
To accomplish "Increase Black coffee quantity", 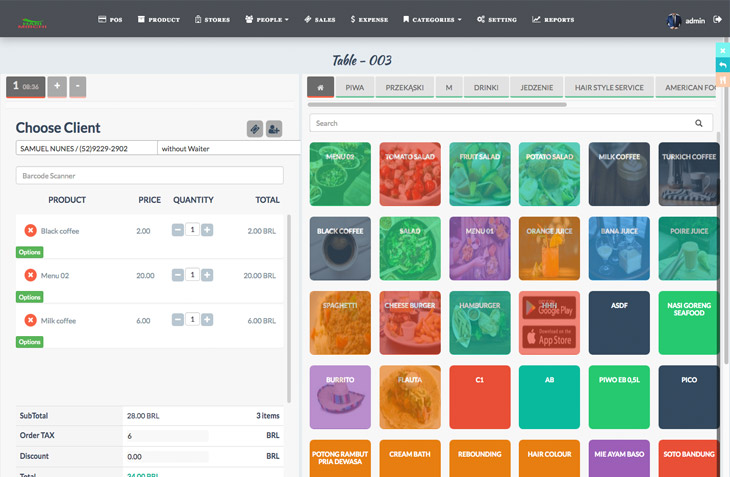I will [207, 230].
